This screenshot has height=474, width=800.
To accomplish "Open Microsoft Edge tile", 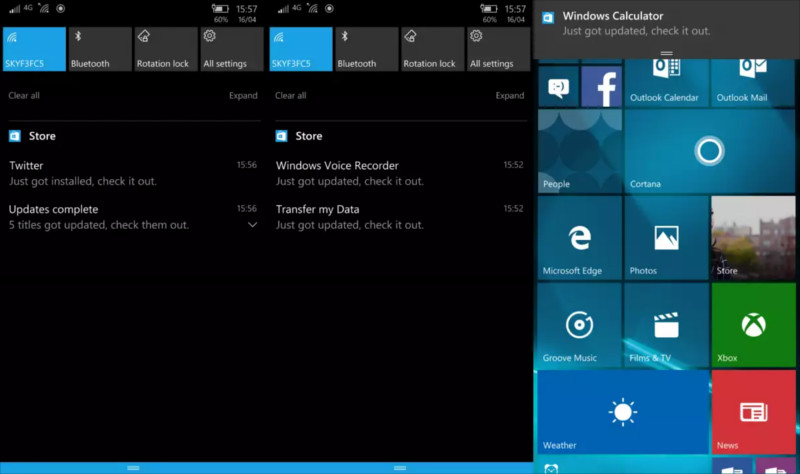I will click(580, 238).
